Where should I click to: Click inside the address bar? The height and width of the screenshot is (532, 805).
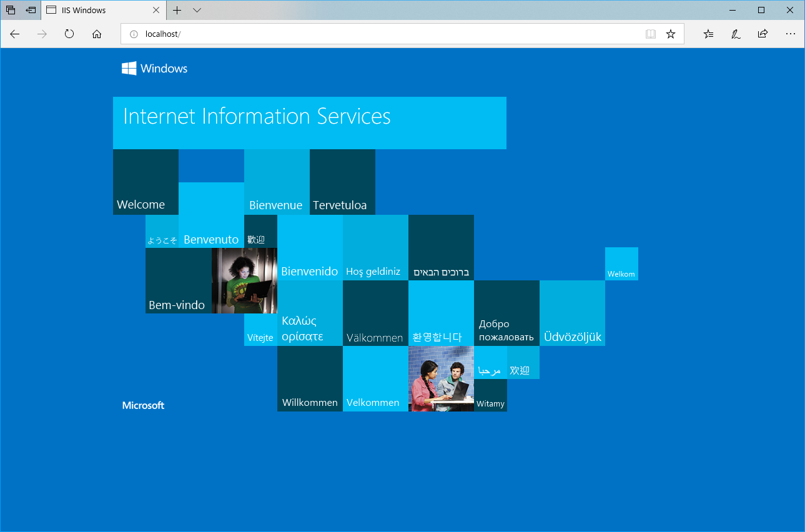pyautogui.click(x=312, y=34)
